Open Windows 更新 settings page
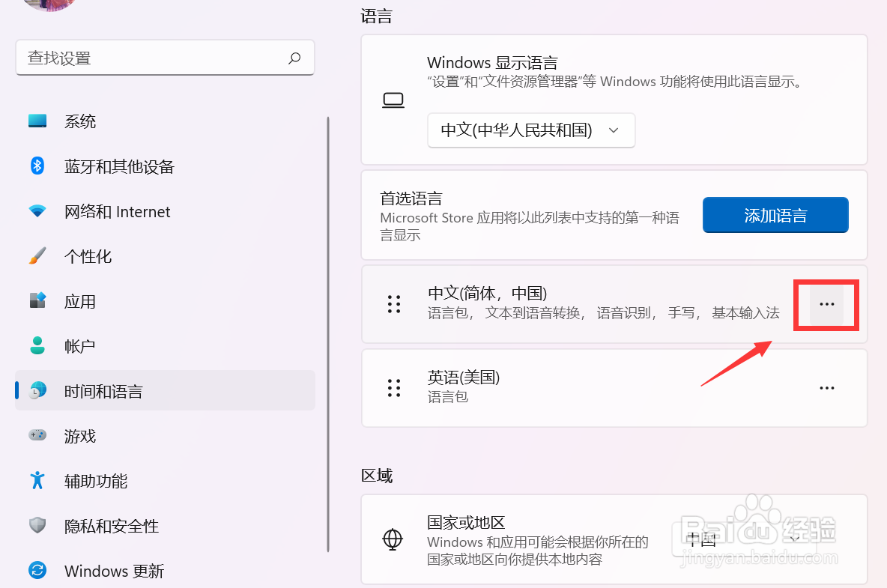Viewport: 887px width, 588px height. click(x=165, y=571)
